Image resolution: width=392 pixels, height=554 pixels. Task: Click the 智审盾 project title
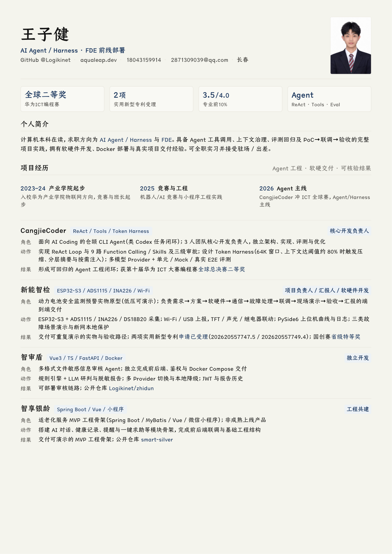point(32,357)
